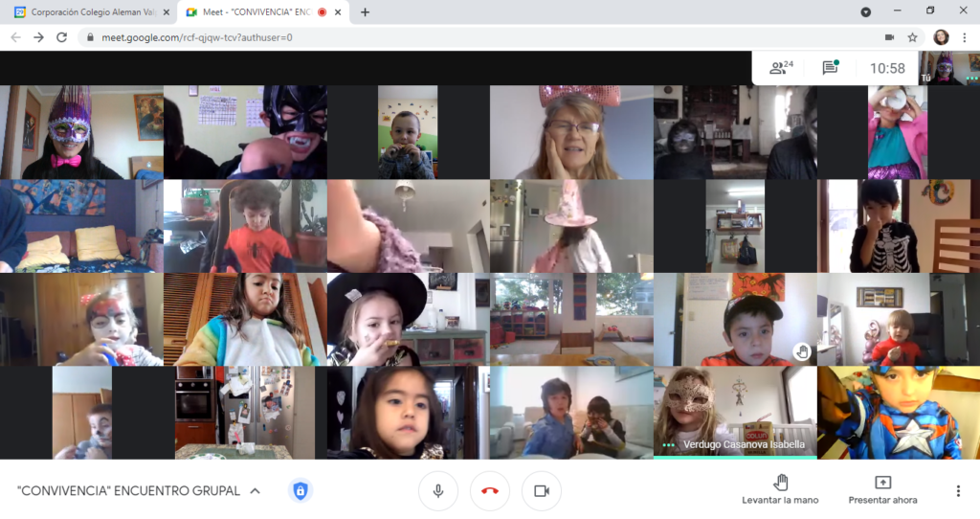Turn off the camera
The height and width of the screenshot is (519, 980).
point(542,491)
